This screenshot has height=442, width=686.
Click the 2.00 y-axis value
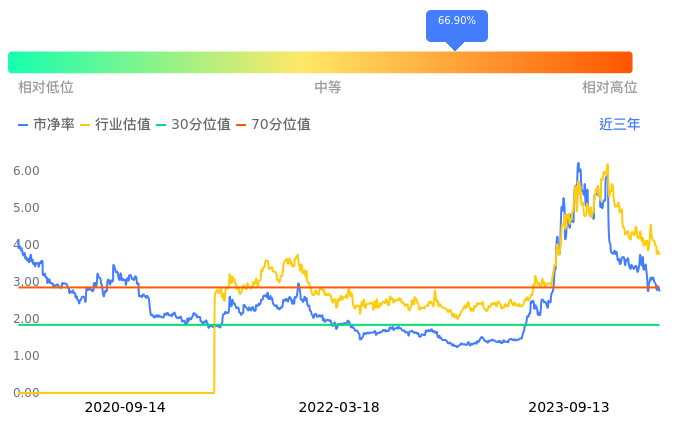[x=26, y=319]
